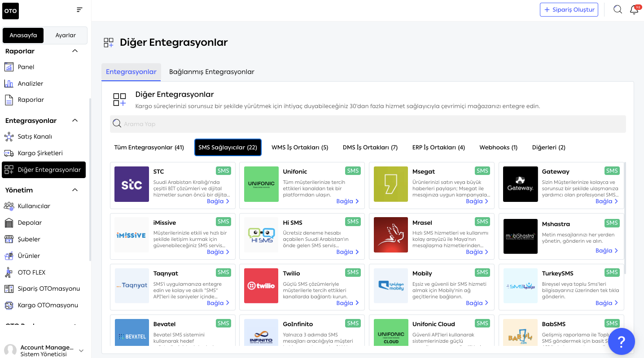Click the Gateway logo thumbnail
644x358 pixels.
pos(520,184)
